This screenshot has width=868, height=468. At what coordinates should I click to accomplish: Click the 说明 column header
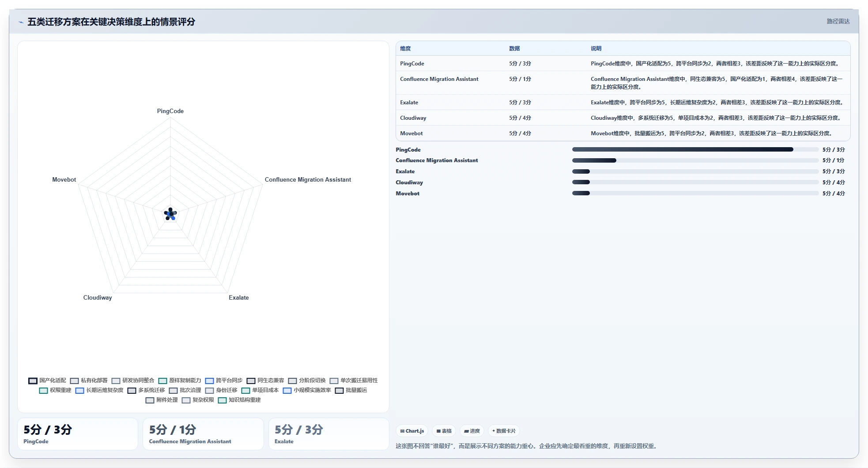click(596, 49)
